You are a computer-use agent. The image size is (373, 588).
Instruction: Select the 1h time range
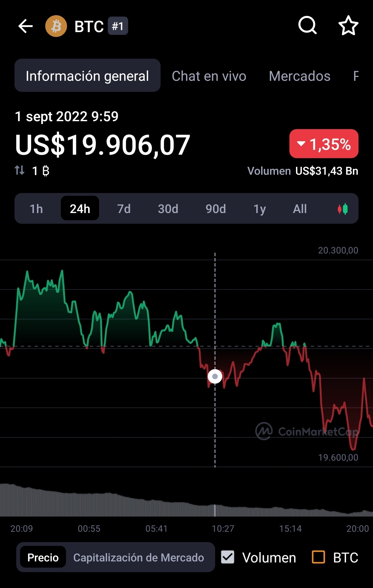(36, 209)
